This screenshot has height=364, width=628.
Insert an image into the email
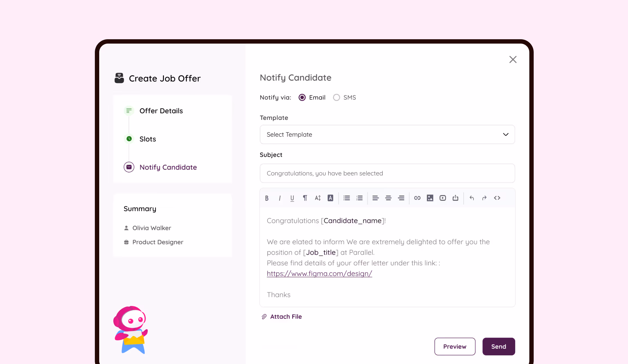430,198
